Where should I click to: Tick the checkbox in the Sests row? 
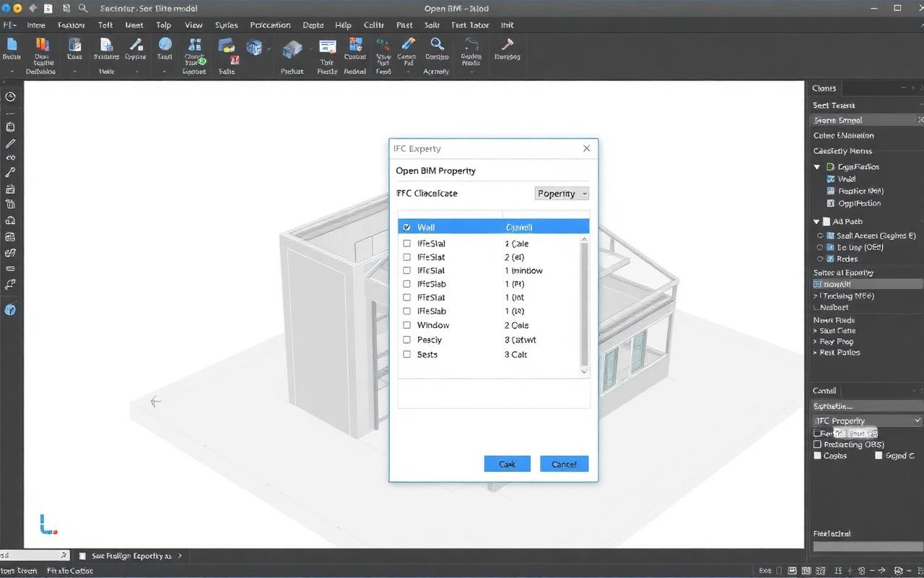[x=407, y=355]
